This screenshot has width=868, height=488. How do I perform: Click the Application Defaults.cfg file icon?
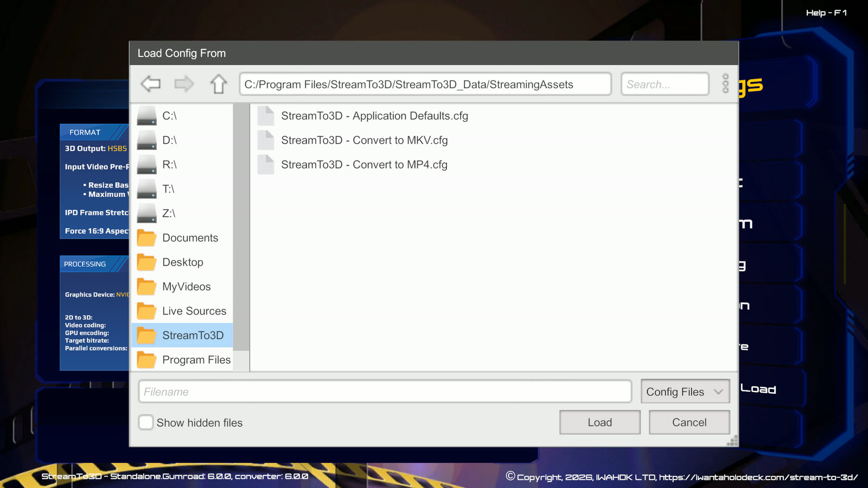click(x=266, y=115)
